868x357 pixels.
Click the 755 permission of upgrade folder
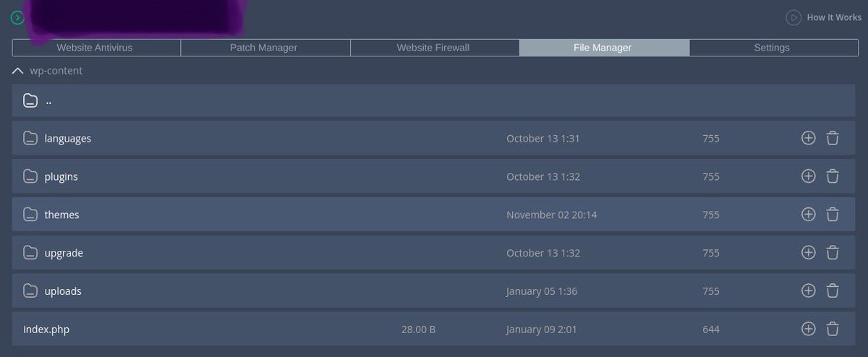[711, 253]
